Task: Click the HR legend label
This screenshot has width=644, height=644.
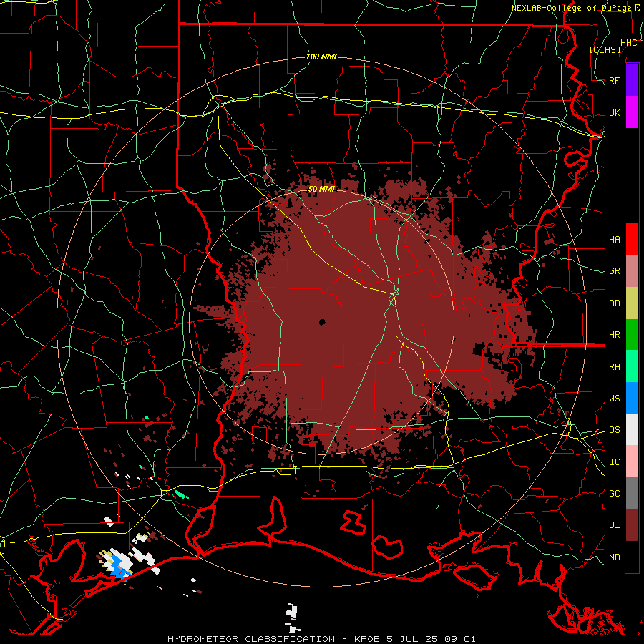Action: (x=615, y=335)
